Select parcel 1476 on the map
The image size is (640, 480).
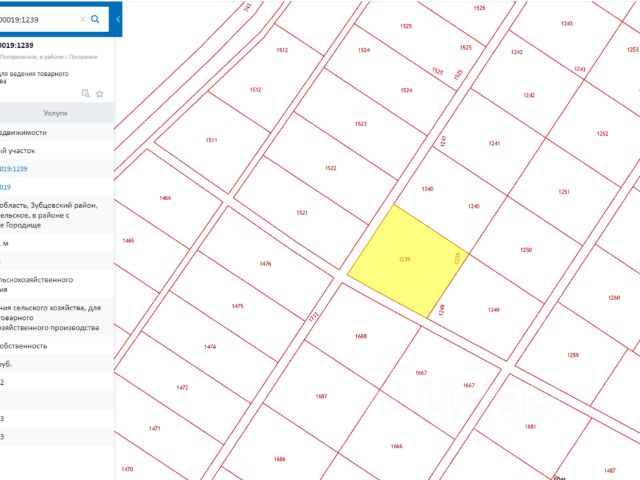[x=266, y=263]
